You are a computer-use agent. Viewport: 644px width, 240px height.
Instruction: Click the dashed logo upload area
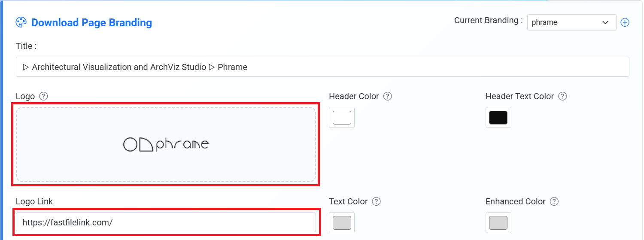[166, 144]
